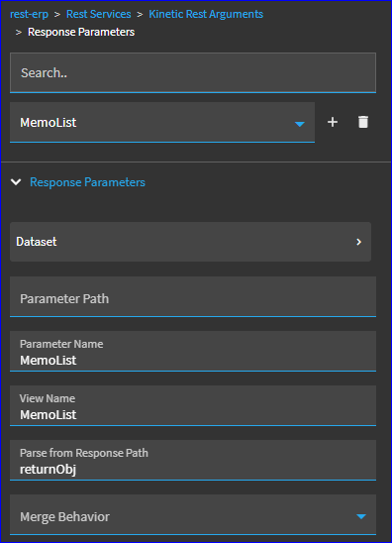The image size is (392, 543).
Task: Click the blue arrow on MemoList selector
Action: point(300,124)
